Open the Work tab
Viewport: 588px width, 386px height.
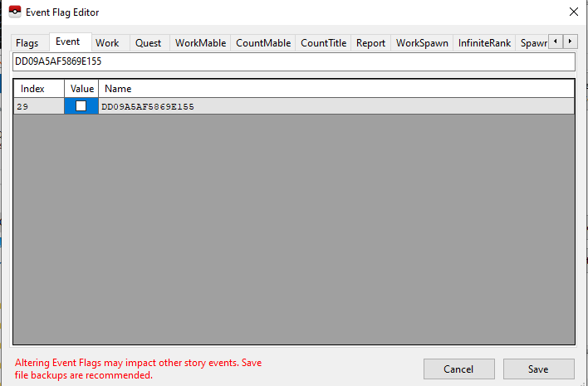tap(107, 43)
